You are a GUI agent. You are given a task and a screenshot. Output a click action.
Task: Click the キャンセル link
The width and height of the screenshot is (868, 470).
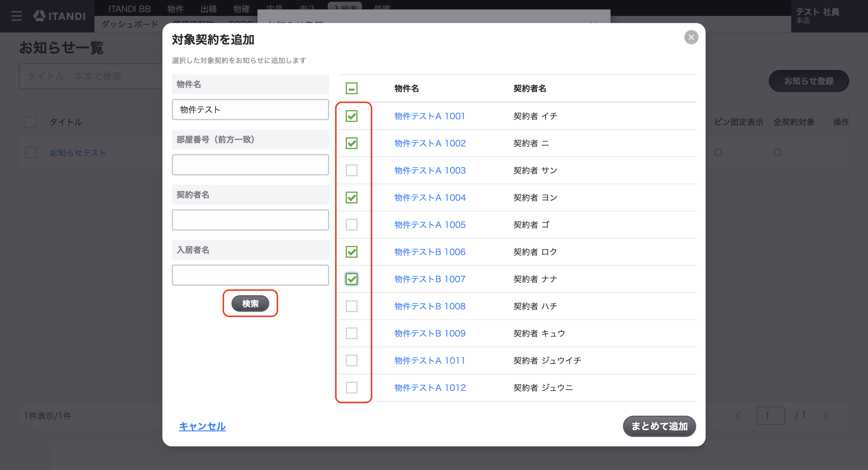[202, 426]
